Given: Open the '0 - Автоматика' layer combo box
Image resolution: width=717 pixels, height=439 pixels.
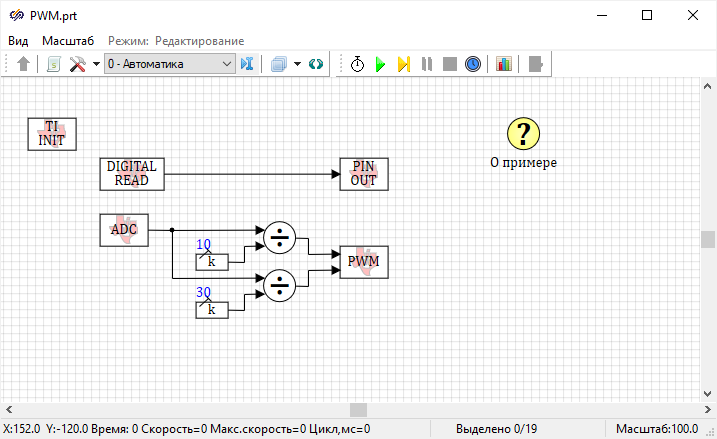Looking at the screenshot, I should [169, 64].
